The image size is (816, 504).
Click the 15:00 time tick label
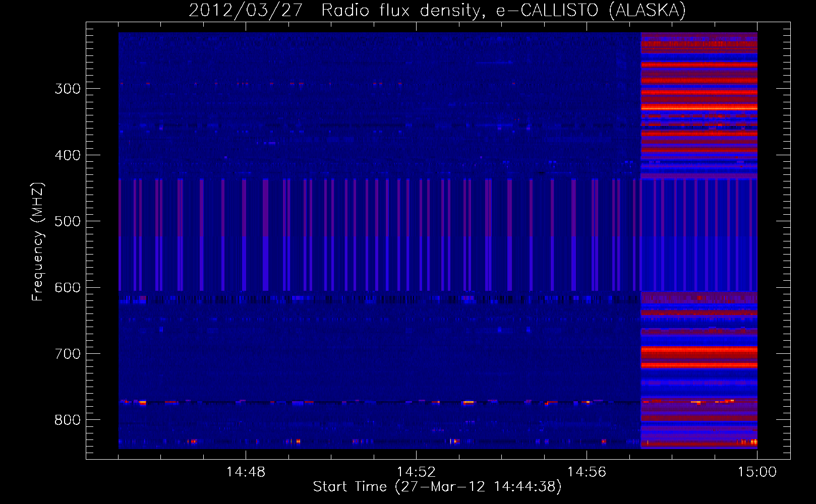coord(757,472)
